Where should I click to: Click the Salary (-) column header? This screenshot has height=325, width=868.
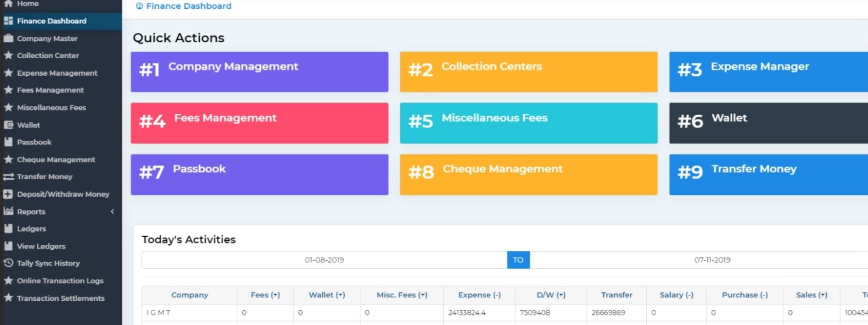point(677,295)
